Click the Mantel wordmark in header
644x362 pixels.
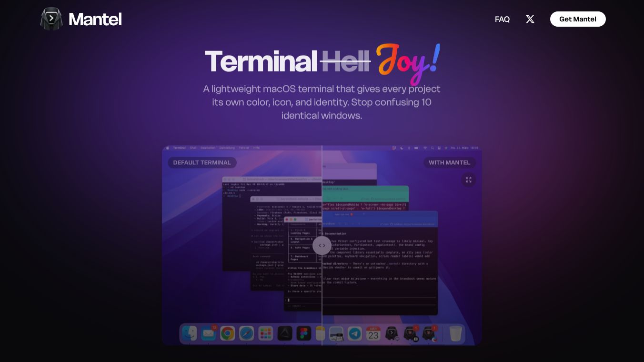click(x=95, y=19)
